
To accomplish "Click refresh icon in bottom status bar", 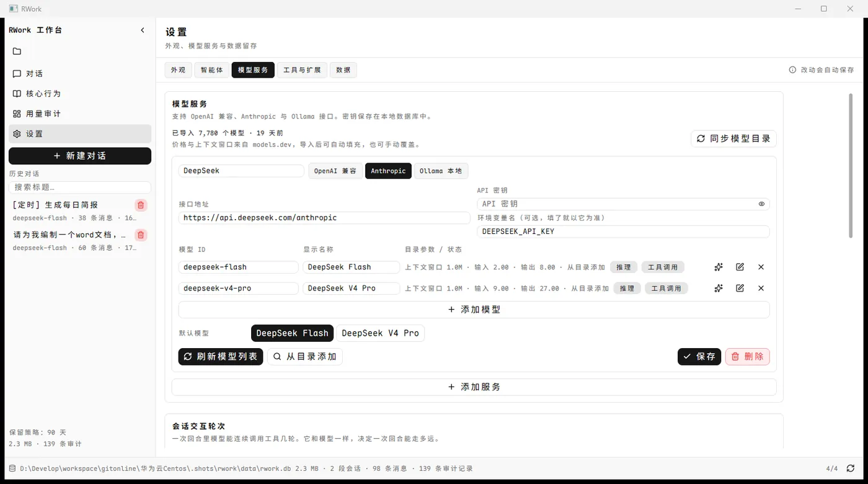I will (x=851, y=468).
